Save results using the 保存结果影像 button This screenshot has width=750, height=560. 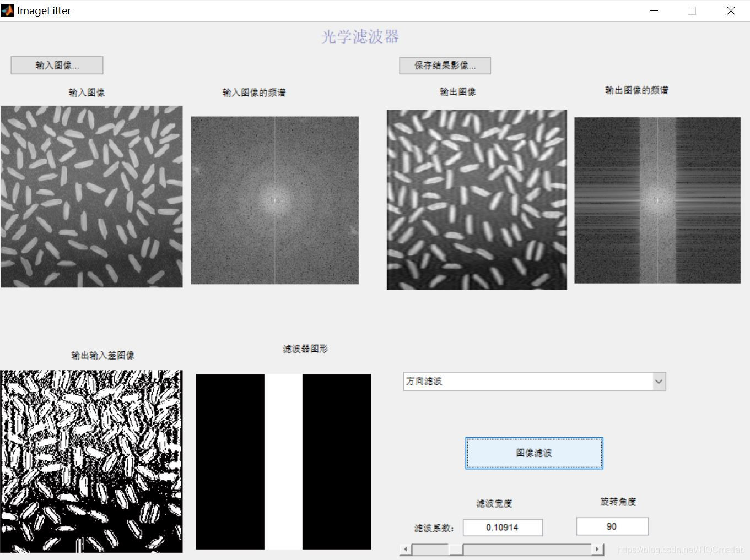(445, 66)
